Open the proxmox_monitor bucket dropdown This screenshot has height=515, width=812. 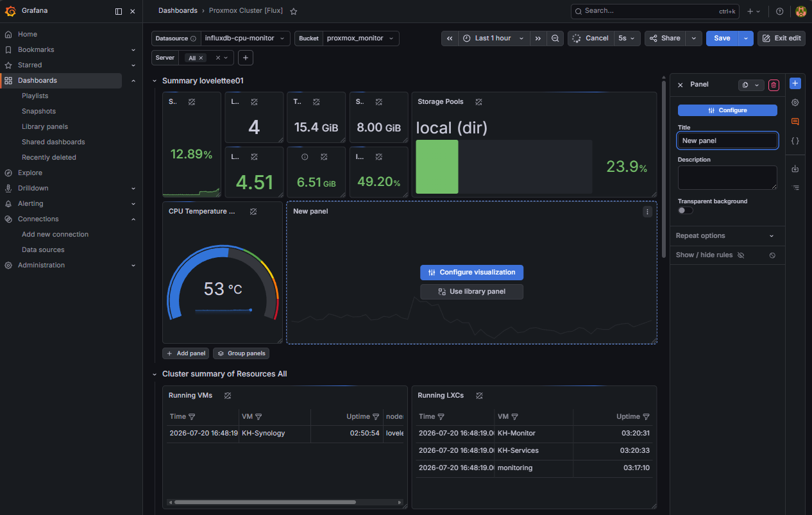pyautogui.click(x=360, y=38)
